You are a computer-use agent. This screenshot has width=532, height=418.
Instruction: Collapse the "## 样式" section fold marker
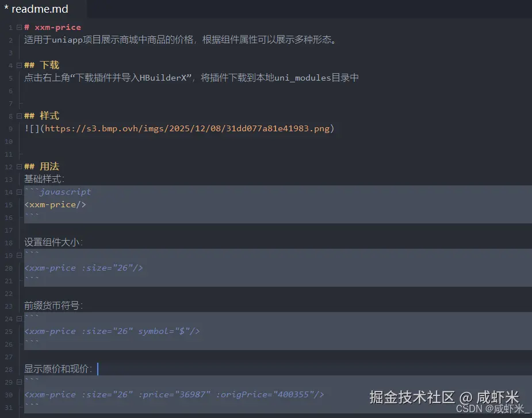18,116
